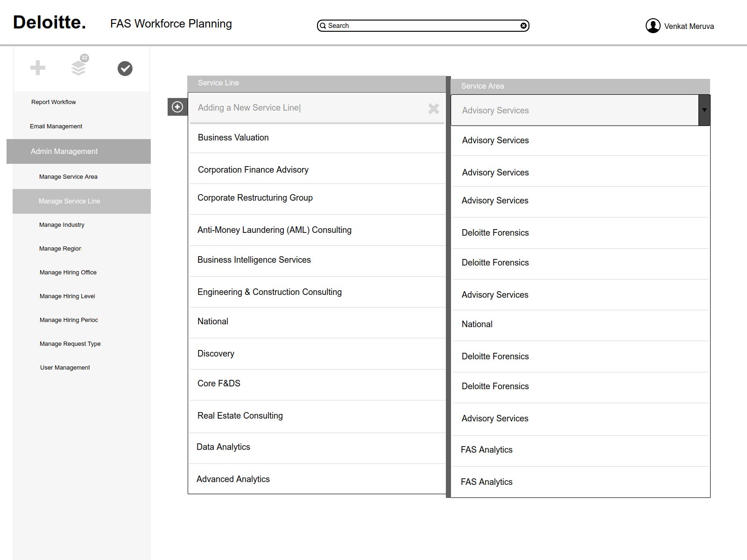Select Business Valuation service line row

coord(317,138)
